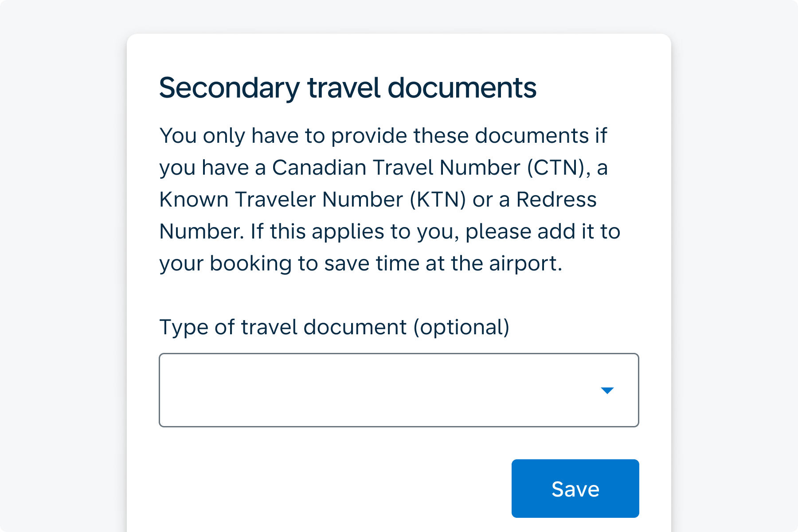Click the 'Known Traveler Number (KTN)' text
The image size is (798, 532).
click(313, 199)
